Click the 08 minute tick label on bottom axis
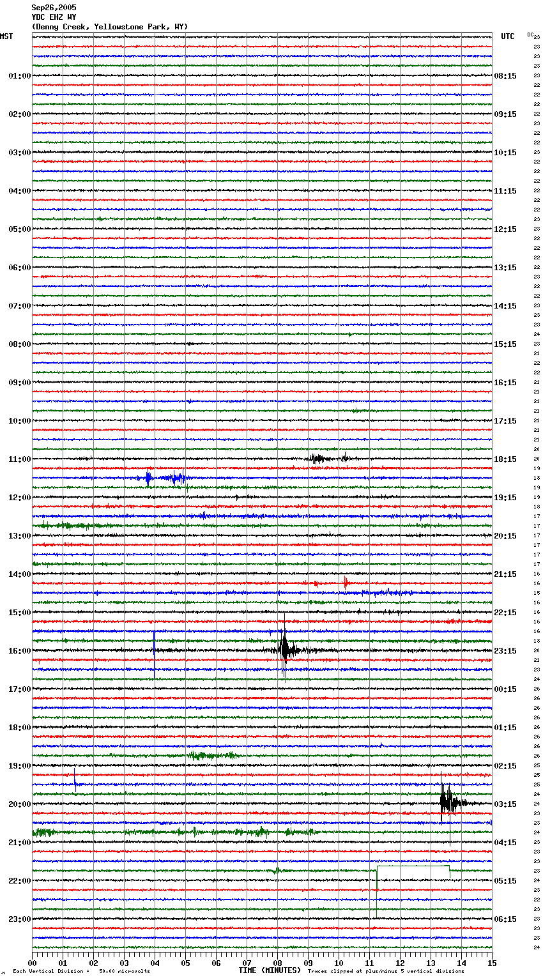This screenshot has height=980, width=543. click(x=277, y=963)
